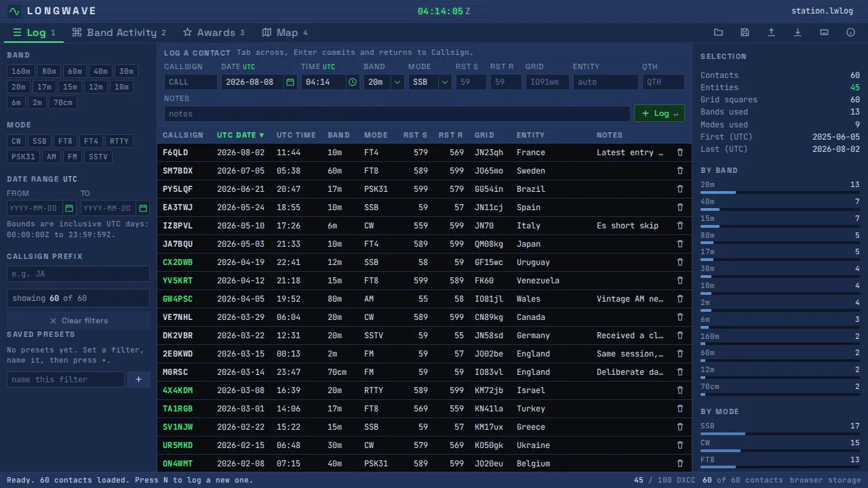Toggle the RTTY mode filter
Viewport: 868px width, 488px height.
tap(119, 141)
